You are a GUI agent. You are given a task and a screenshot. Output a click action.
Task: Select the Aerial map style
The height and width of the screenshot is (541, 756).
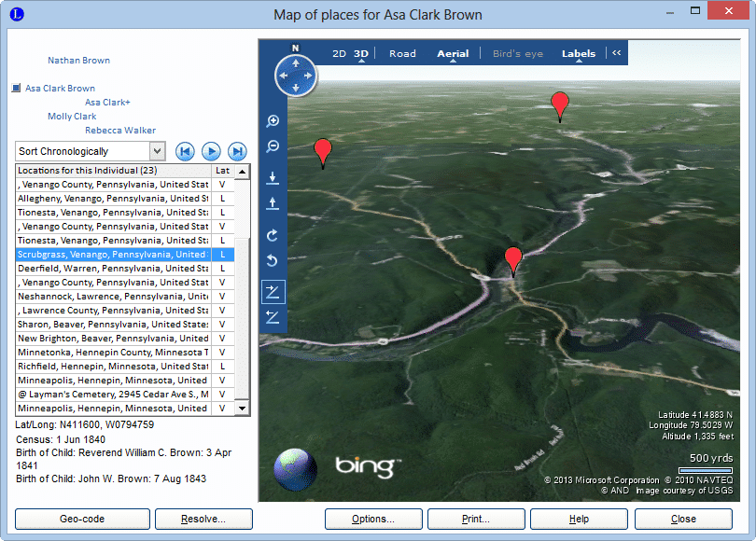pos(453,53)
